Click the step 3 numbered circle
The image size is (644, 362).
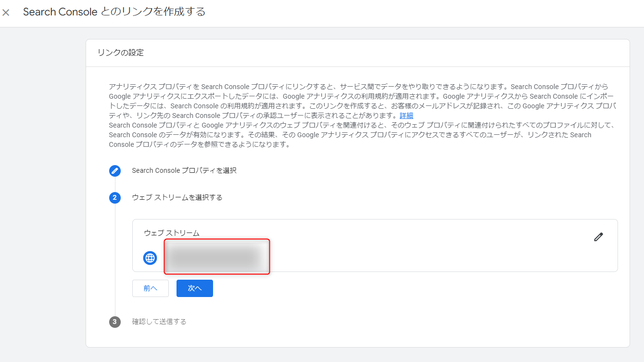pos(115,322)
